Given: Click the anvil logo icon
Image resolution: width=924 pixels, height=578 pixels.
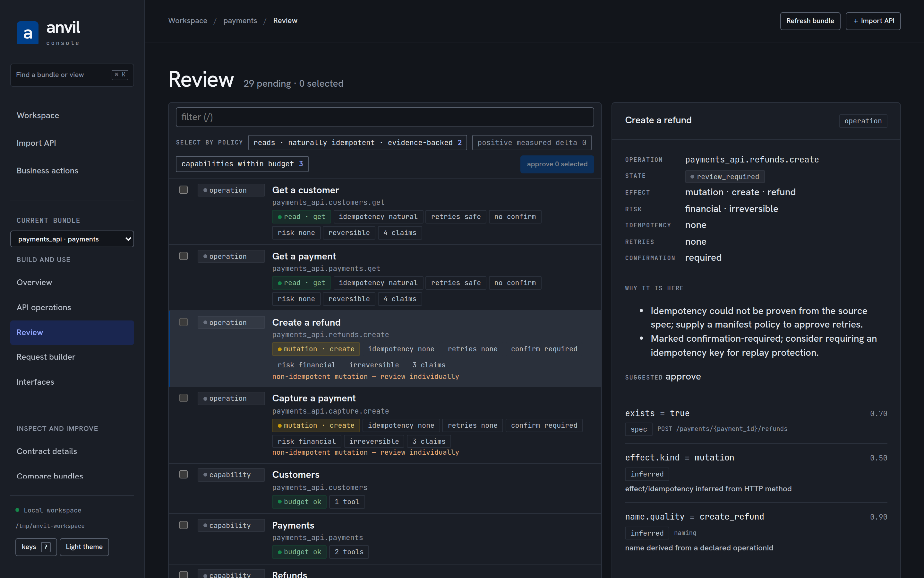Looking at the screenshot, I should [x=28, y=33].
